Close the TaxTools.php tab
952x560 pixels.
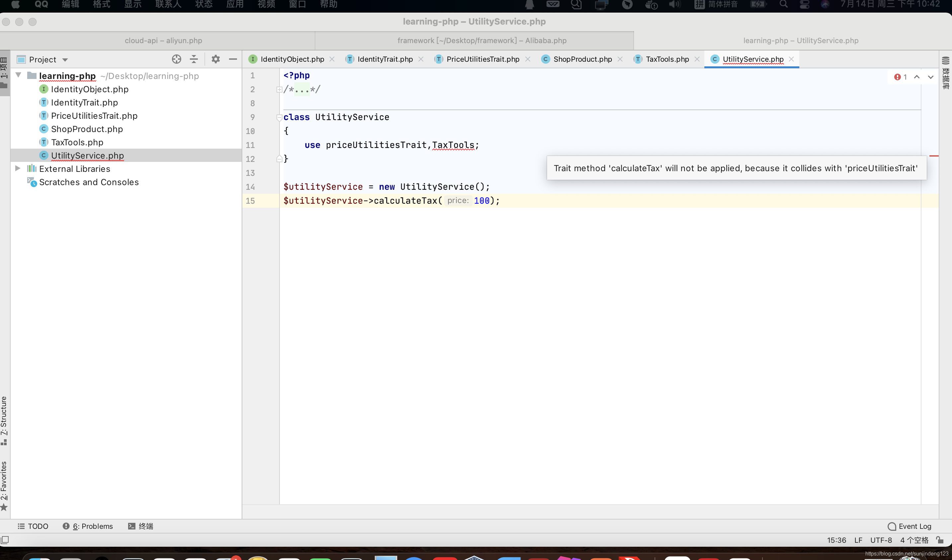tap(697, 59)
